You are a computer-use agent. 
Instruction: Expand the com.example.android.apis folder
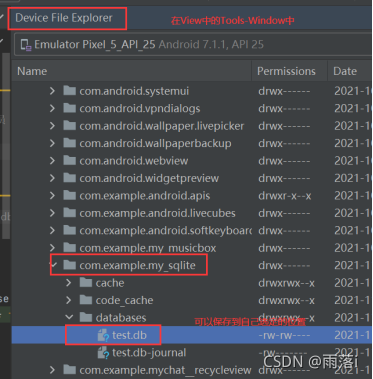(52, 196)
